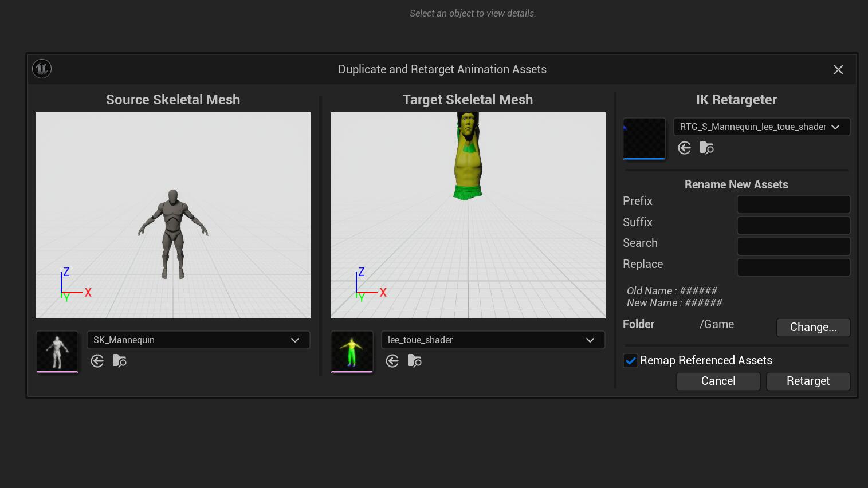The width and height of the screenshot is (868, 488).
Task: Uncheck Remap Referenced Assets checkbox
Action: (x=630, y=361)
